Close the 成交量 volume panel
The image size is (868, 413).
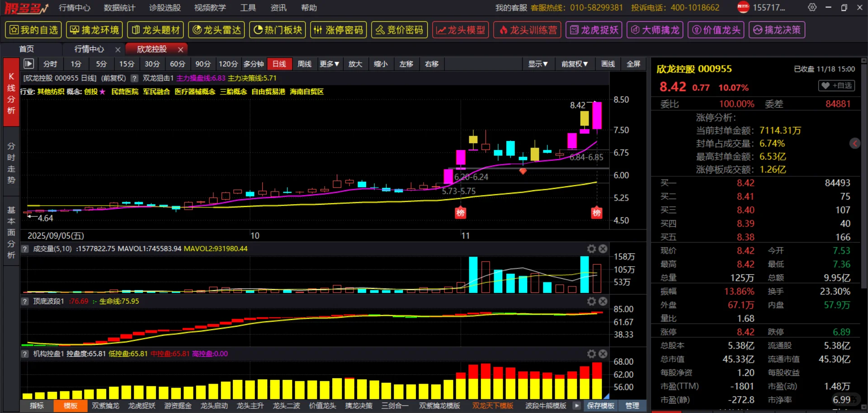click(x=603, y=249)
